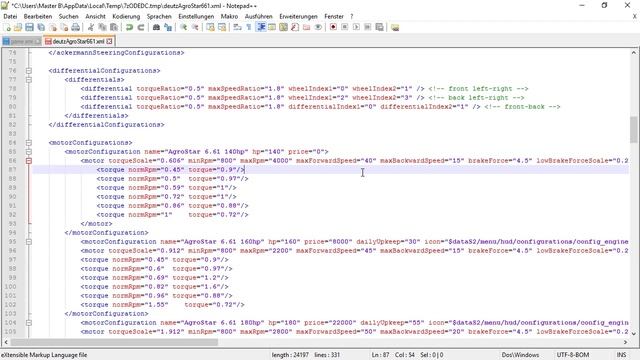Cut selection with the scissors icon
This screenshot has height=360, width=640.
91,27
